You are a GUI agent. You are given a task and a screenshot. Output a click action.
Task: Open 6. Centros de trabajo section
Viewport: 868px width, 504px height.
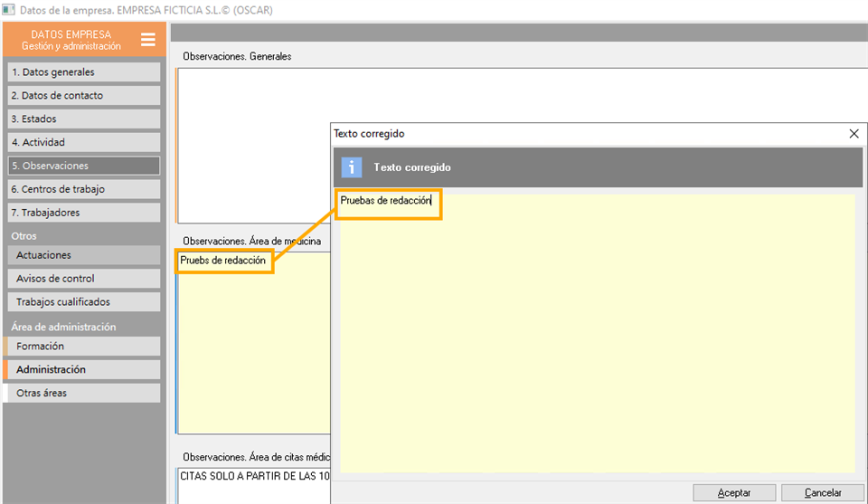84,189
